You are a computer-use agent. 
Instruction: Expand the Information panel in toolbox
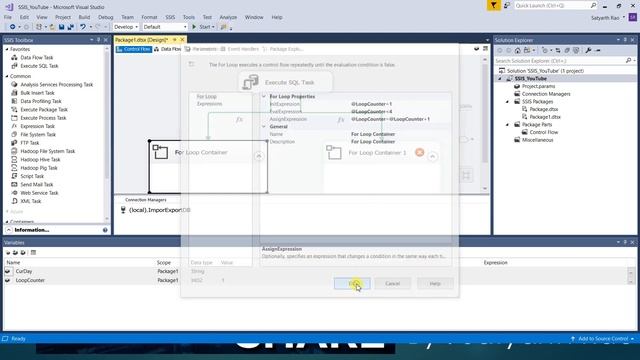(x=9, y=230)
